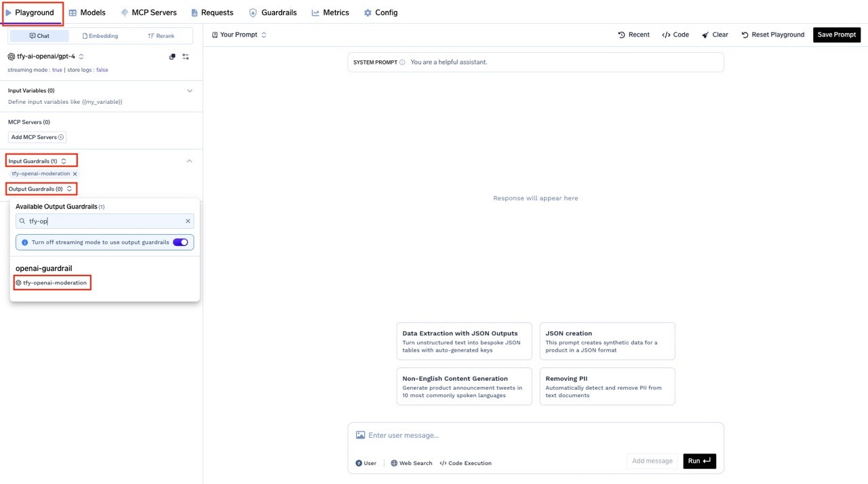The image size is (868, 484).
Task: Collapse the guardrails panel chevron
Action: [189, 161]
